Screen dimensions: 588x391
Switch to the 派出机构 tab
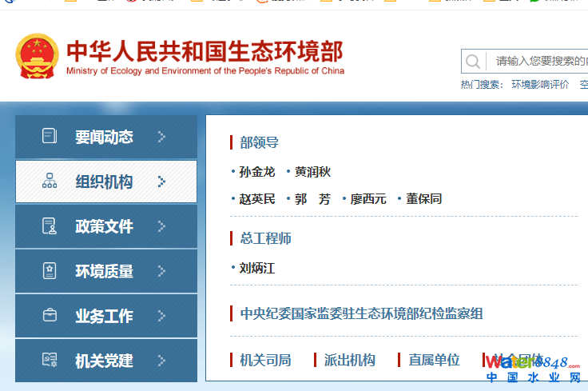point(349,360)
